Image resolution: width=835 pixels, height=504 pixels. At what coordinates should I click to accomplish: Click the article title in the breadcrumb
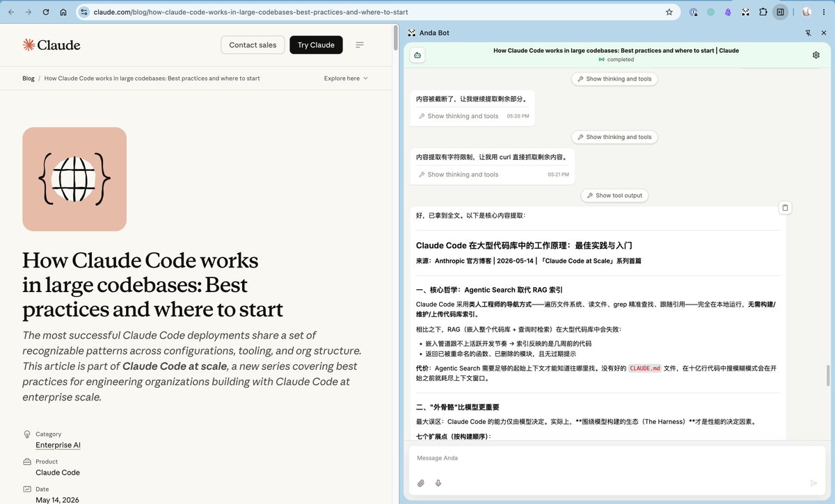point(152,79)
